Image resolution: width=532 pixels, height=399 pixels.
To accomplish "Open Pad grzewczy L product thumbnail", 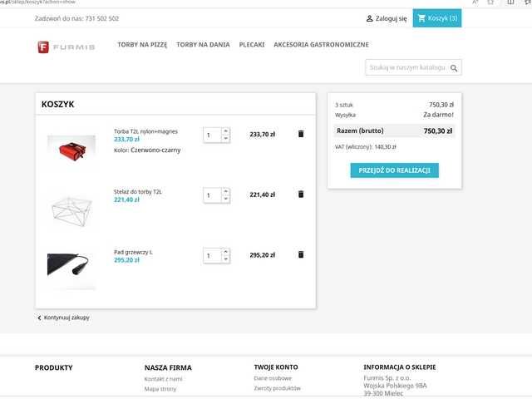I will (71, 265).
